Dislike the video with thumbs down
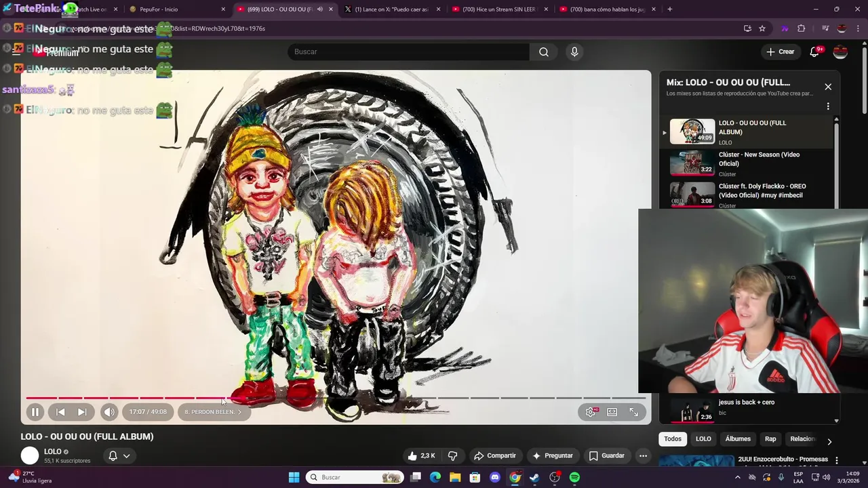The image size is (868, 488). 453,455
